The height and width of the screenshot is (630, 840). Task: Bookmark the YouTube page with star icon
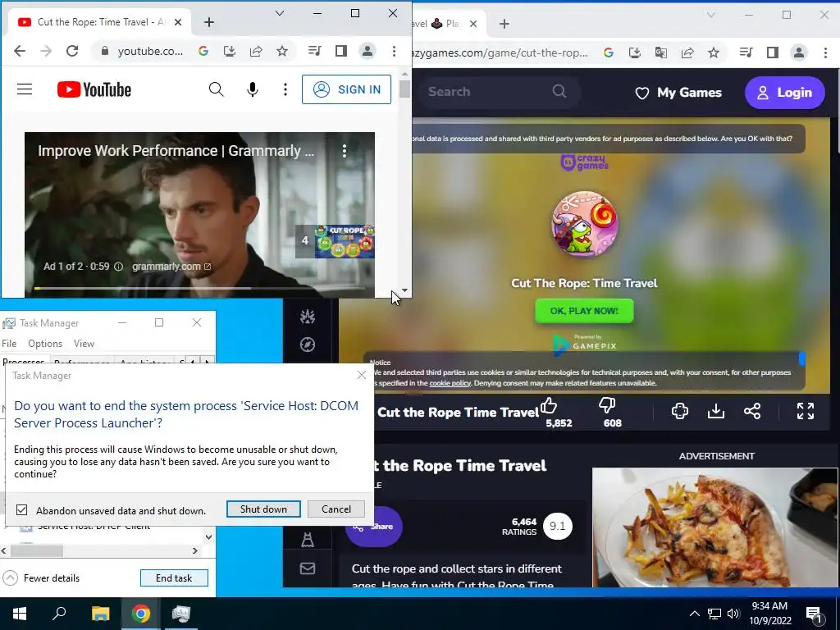coord(282,51)
